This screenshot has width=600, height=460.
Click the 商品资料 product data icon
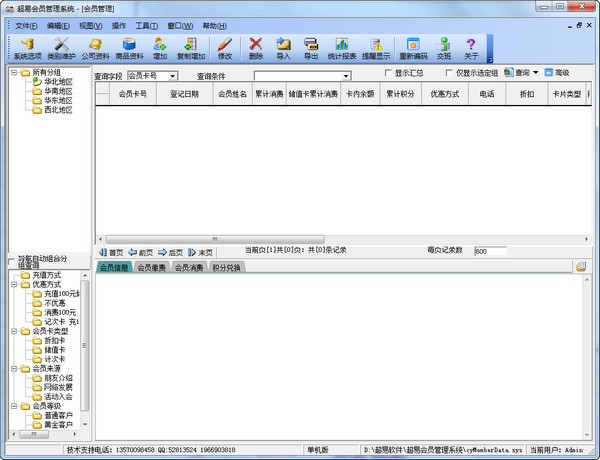point(129,48)
